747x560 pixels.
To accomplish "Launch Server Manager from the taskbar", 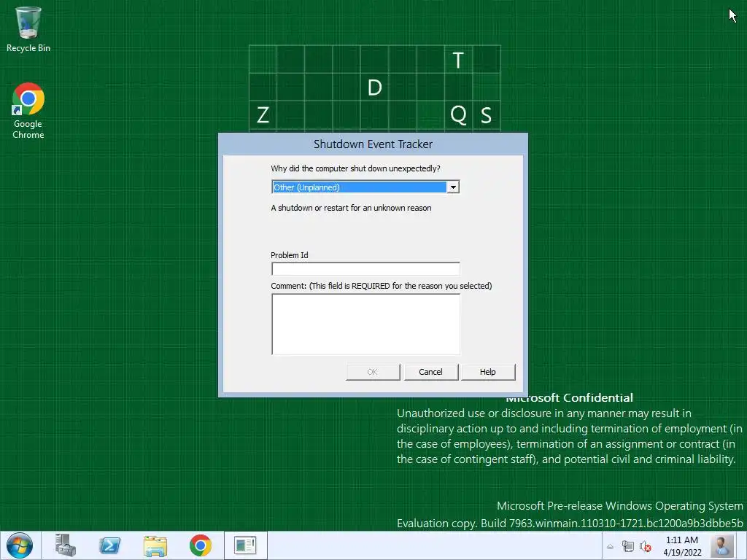I will 65,545.
